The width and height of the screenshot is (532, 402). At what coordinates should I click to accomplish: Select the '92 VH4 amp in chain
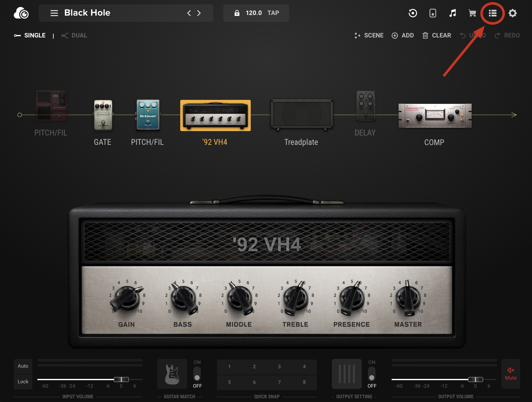click(x=215, y=115)
